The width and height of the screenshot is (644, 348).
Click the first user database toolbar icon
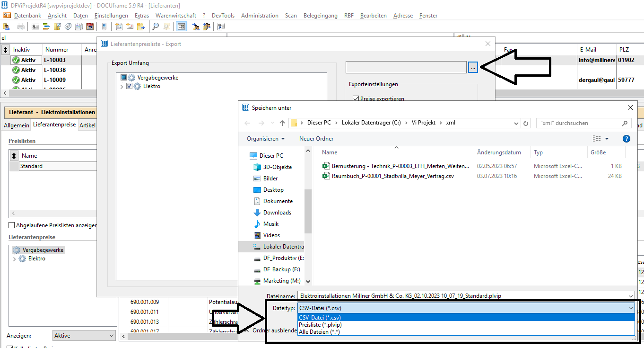coord(7,27)
